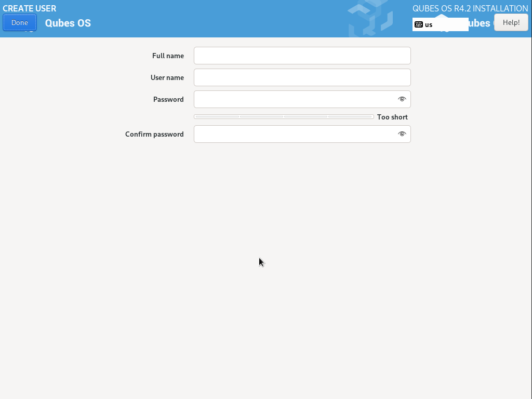Reveal the Confirm password field contents
The width and height of the screenshot is (532, 399).
point(402,134)
